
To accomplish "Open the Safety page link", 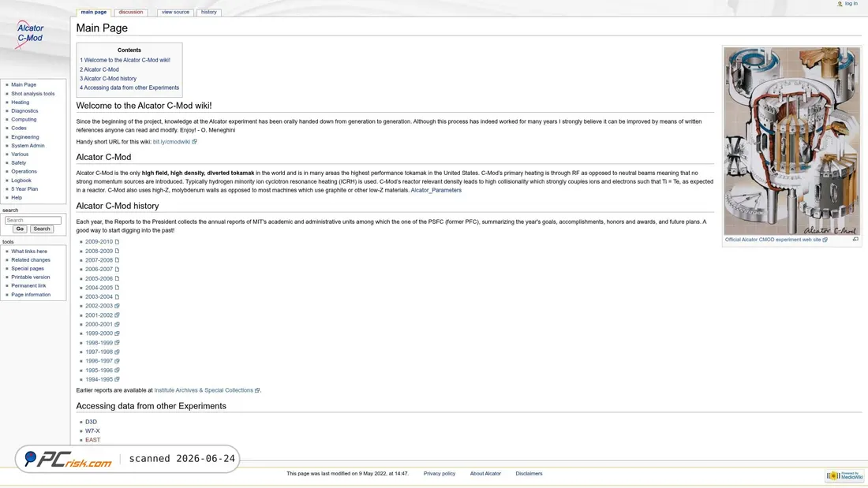I will pos(18,162).
